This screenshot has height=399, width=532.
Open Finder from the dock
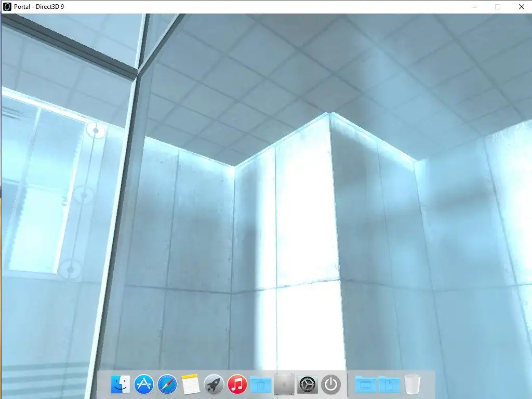pos(120,384)
